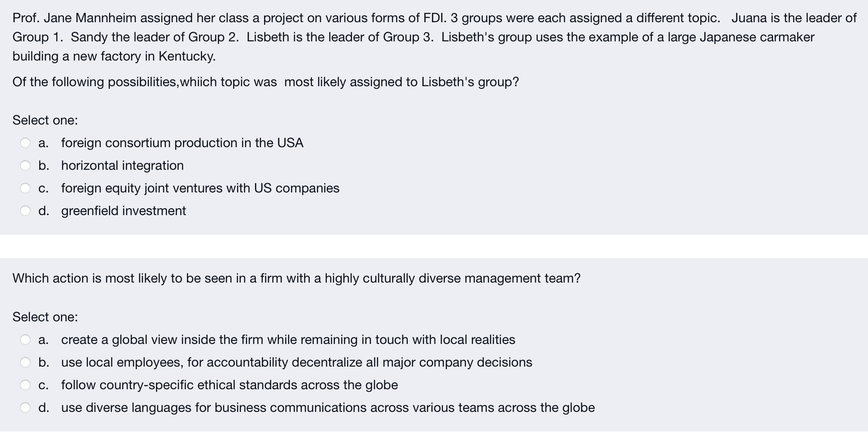This screenshot has width=868, height=438.
Task: Choose radio for use local employees answer
Action: coord(26,362)
